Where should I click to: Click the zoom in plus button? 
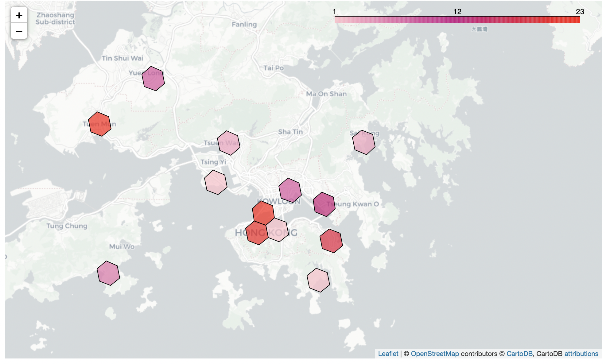click(19, 15)
